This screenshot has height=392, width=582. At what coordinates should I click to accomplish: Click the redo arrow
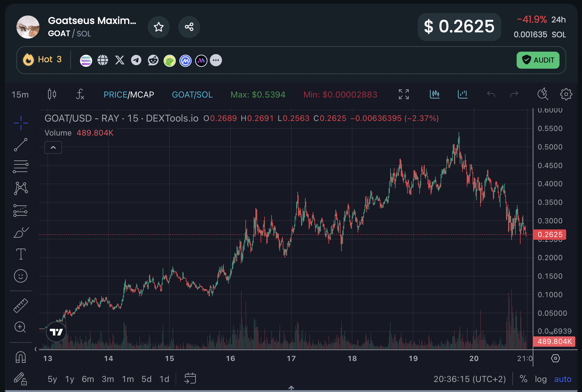pyautogui.click(x=514, y=94)
